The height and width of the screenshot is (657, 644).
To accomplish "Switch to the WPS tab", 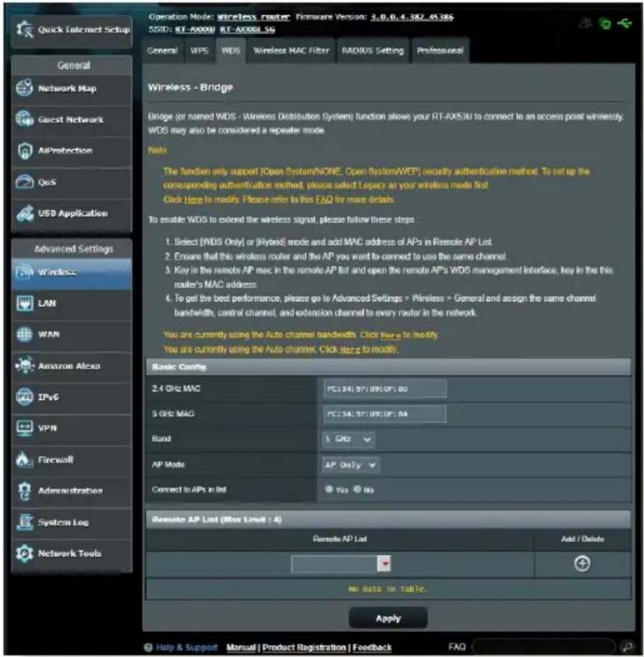I will coord(200,51).
